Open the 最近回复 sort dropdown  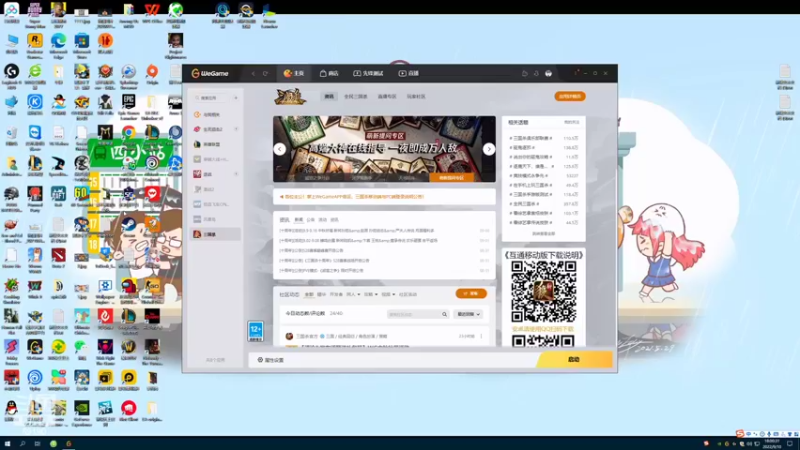coord(468,314)
